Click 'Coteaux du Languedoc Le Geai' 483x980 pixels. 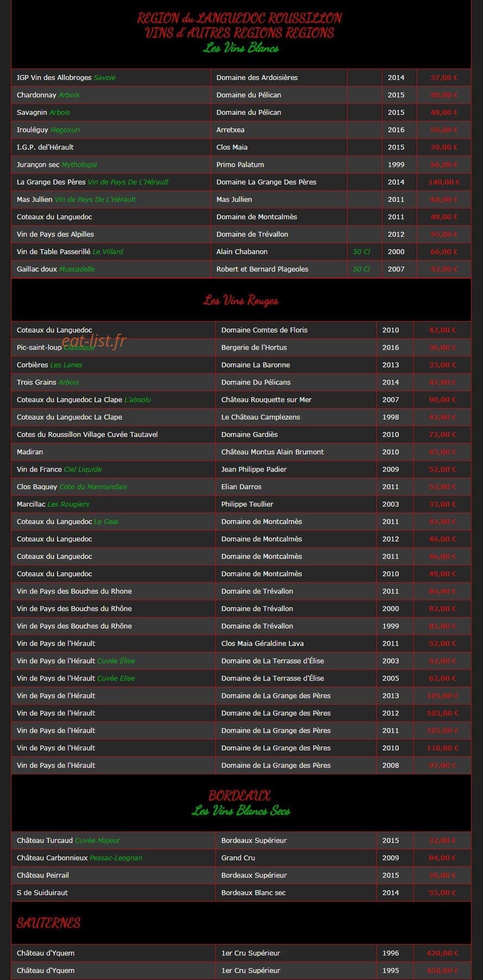tap(67, 521)
